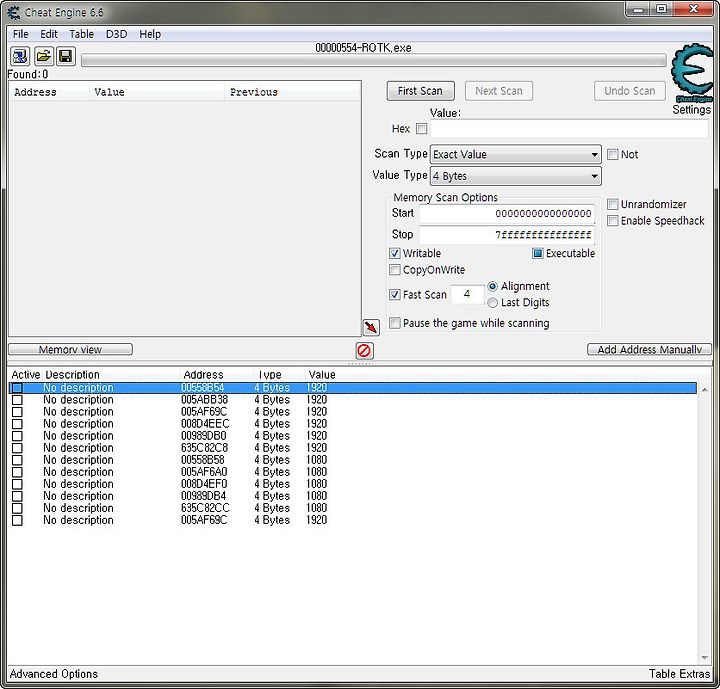The width and height of the screenshot is (720, 689).
Task: Activate checkbox for address 00558B54
Action: click(x=17, y=388)
